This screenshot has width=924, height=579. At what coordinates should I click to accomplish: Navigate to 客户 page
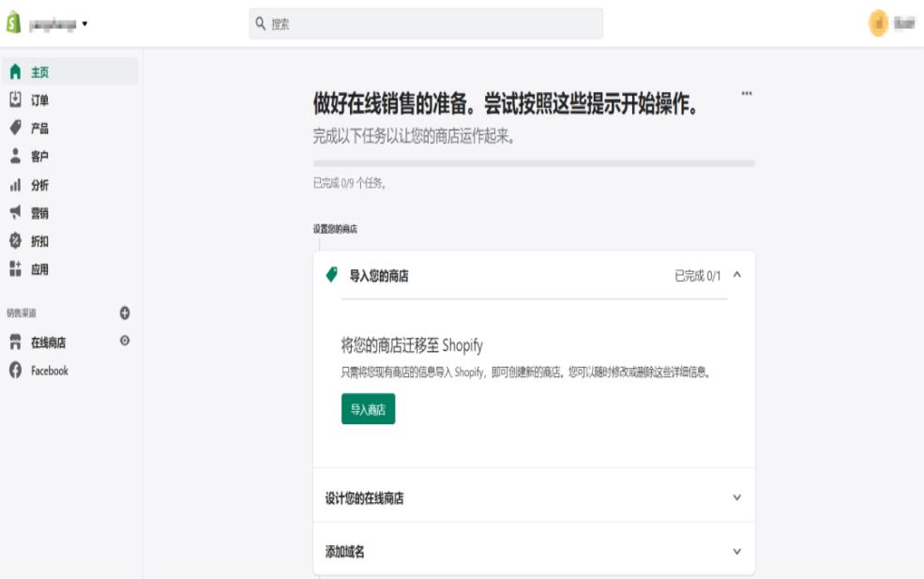39,157
